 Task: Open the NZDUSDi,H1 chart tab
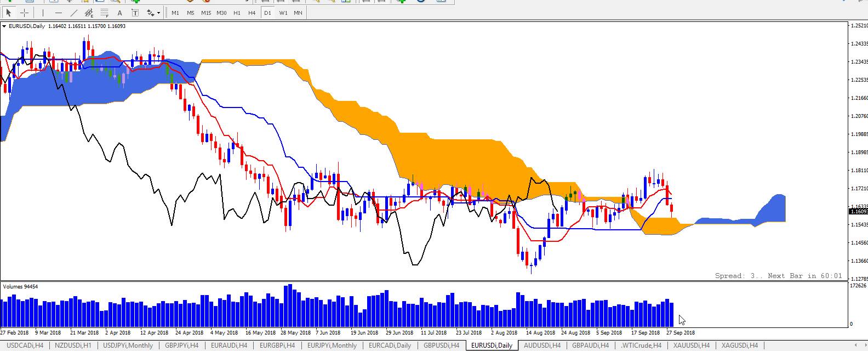coord(73,346)
